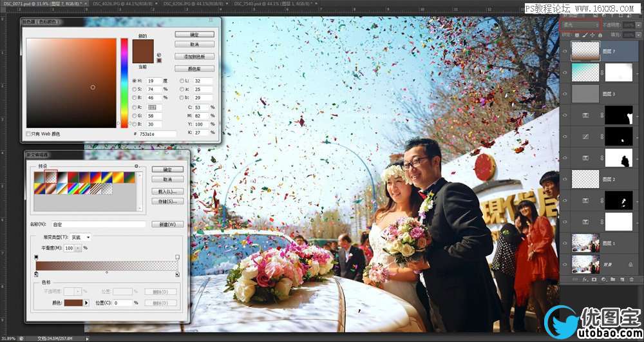Click the new adjustment layer icon
Image resolution: width=644 pixels, height=342 pixels.
tap(603, 280)
